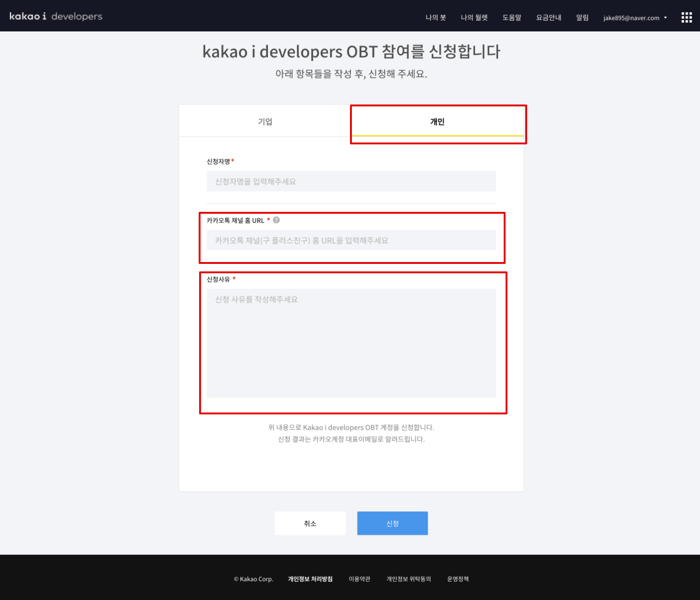The height and width of the screenshot is (600, 700).
Task: Submit with the blue 신청 button
Action: coord(393,523)
